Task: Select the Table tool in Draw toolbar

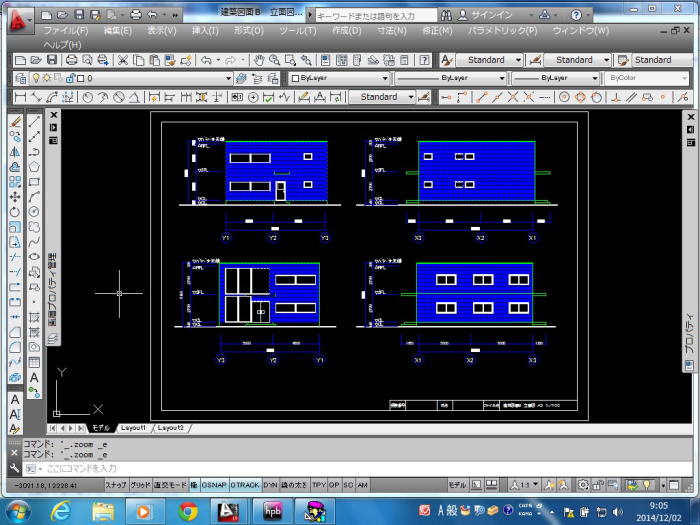Action: click(x=34, y=362)
